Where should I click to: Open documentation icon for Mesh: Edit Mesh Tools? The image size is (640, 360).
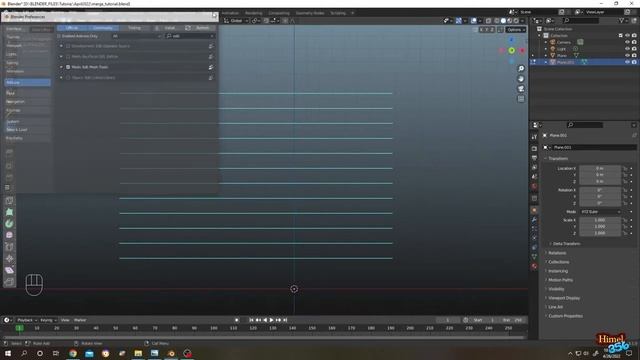pos(211,67)
